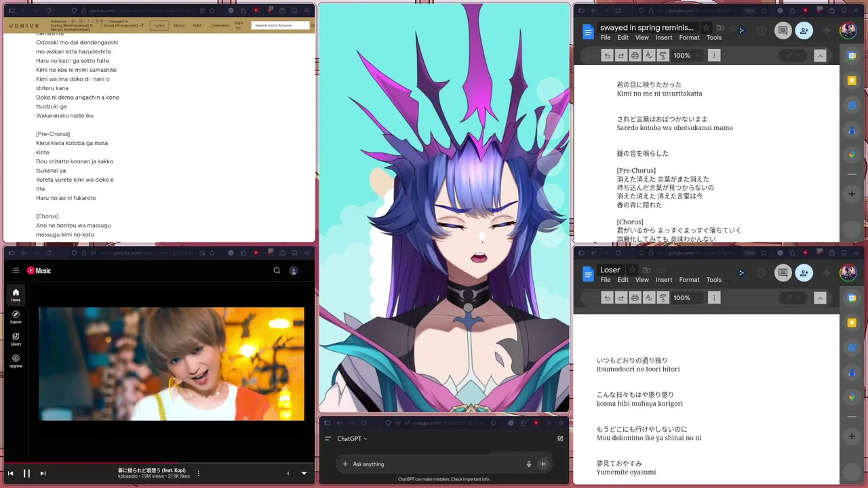
Task: Redo in the swayed in spring doc
Action: [620, 56]
